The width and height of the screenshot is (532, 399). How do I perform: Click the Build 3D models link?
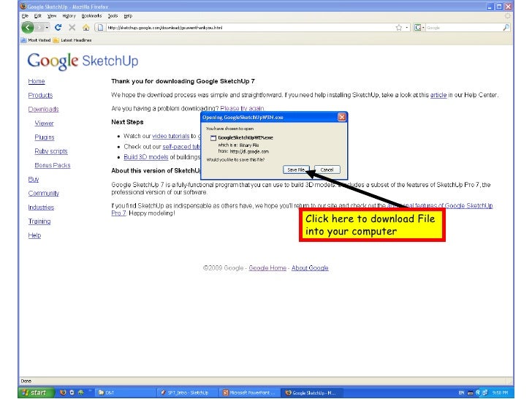click(x=146, y=157)
